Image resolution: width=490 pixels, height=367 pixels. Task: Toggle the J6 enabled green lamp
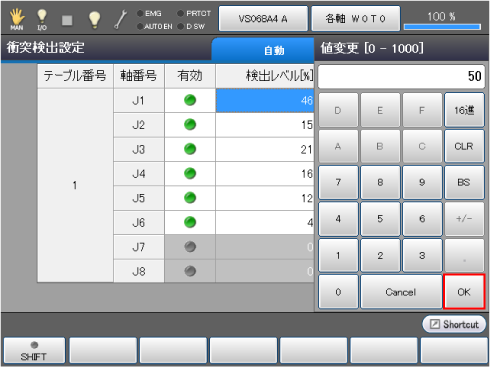[x=190, y=222]
